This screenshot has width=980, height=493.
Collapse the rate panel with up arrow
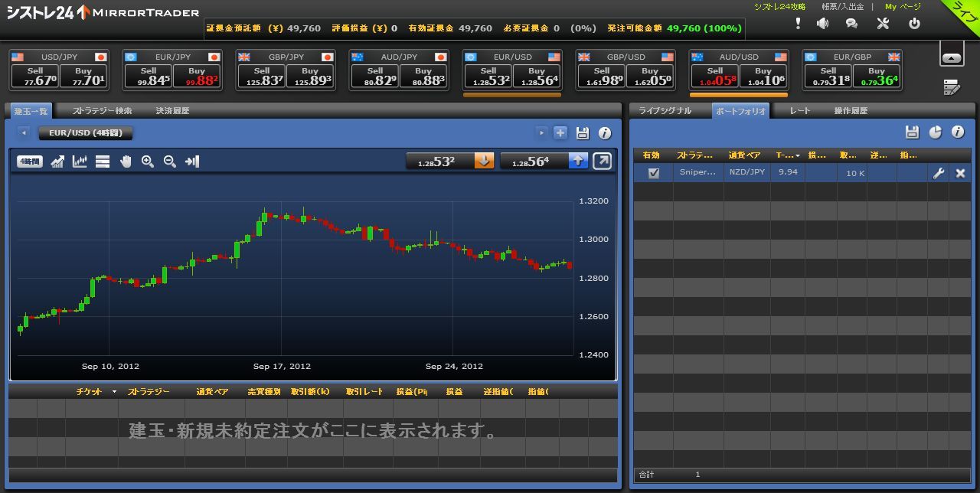(x=952, y=57)
